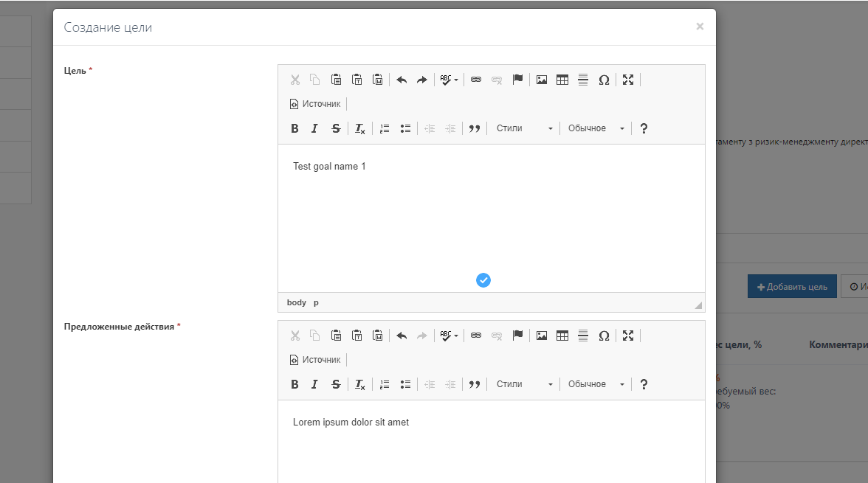Screen dimensions: 868x483
Task: Open Обычное dropdown in Предложенные действия editor
Action: tap(596, 384)
